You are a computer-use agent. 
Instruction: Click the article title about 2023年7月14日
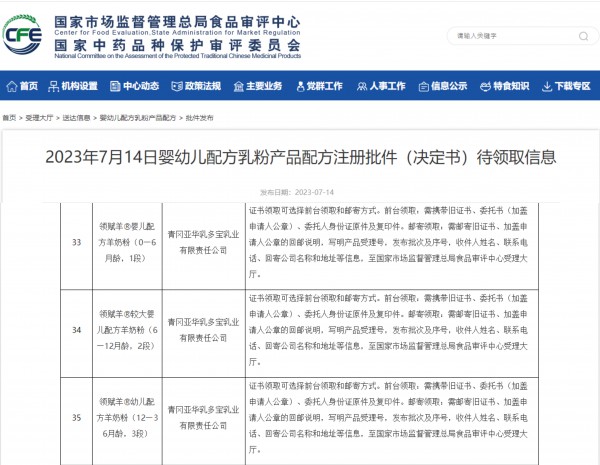pos(300,157)
